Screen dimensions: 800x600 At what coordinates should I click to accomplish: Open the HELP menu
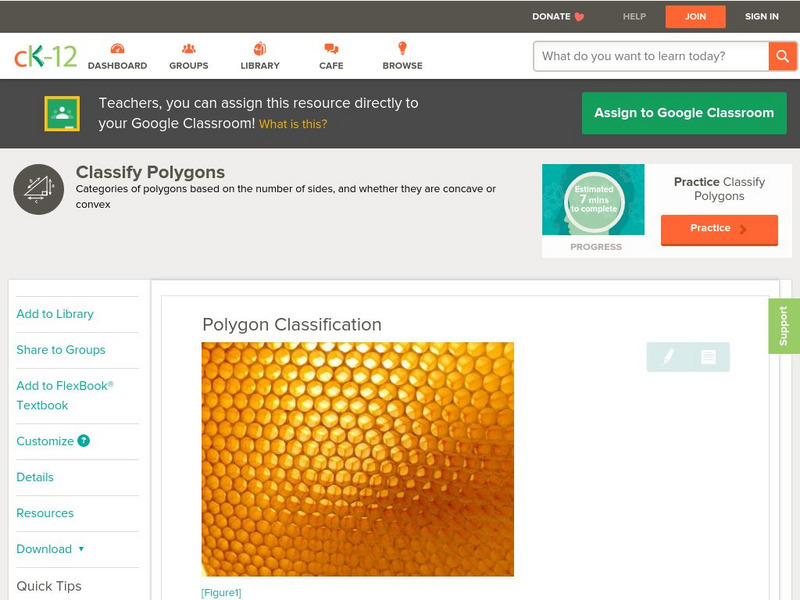point(634,16)
